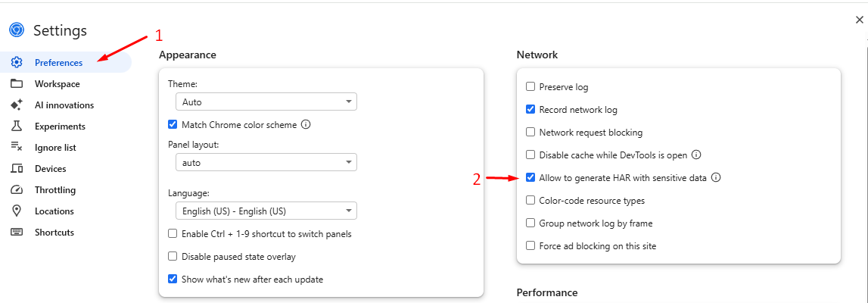Click the AI innovations sparkle icon
This screenshot has width=868, height=303.
pyautogui.click(x=17, y=105)
